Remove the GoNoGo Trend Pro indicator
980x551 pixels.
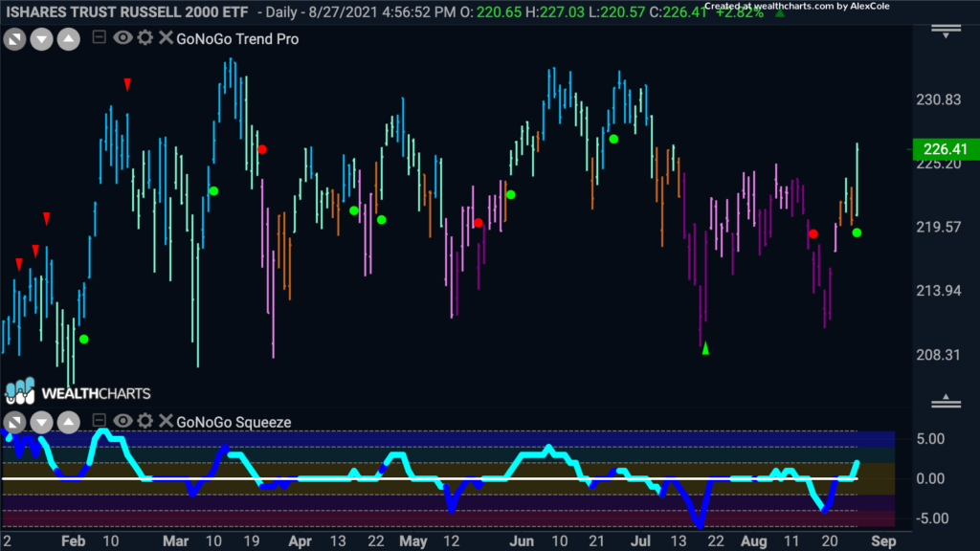pyautogui.click(x=166, y=37)
